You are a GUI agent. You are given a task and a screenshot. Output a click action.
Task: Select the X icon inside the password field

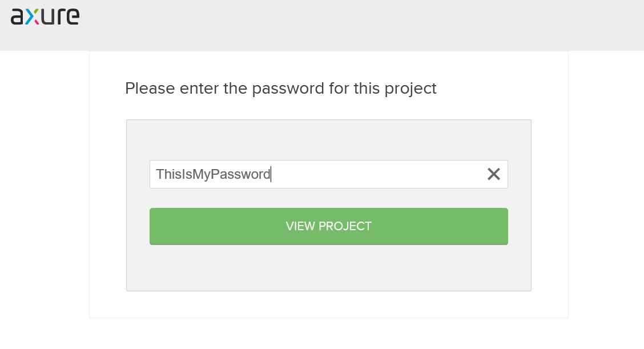point(493,174)
